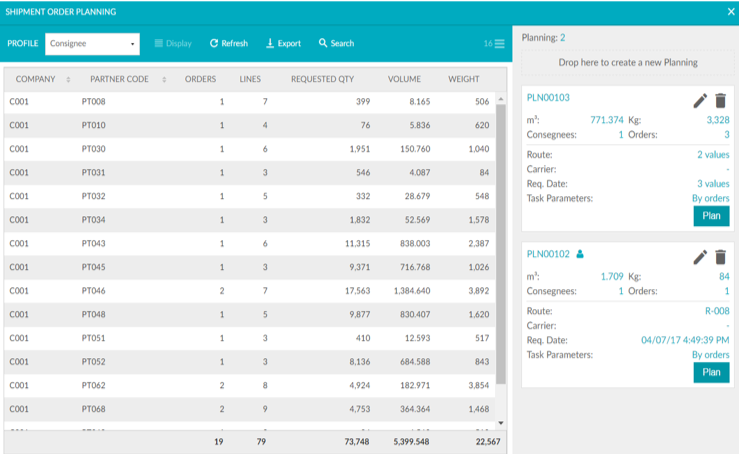Click the table scrollbar down arrow
Image resolution: width=739 pixels, height=454 pixels.
pyautogui.click(x=501, y=423)
